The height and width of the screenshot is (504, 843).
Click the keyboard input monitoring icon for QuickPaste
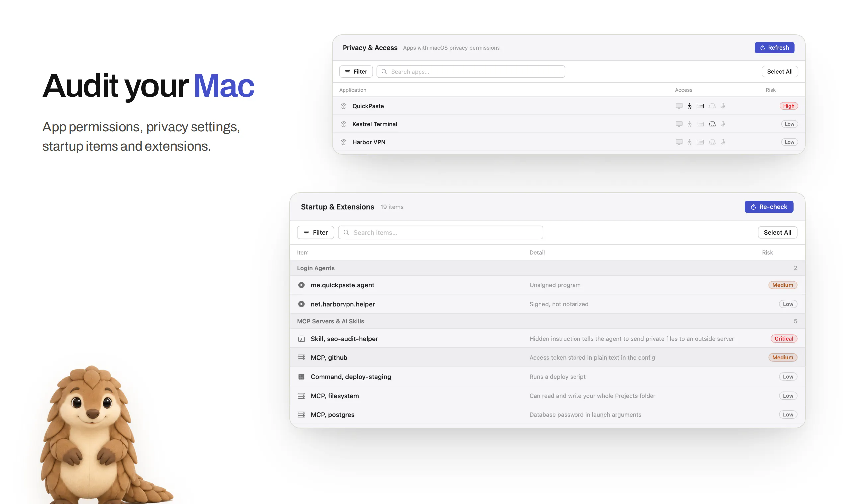tap(700, 106)
